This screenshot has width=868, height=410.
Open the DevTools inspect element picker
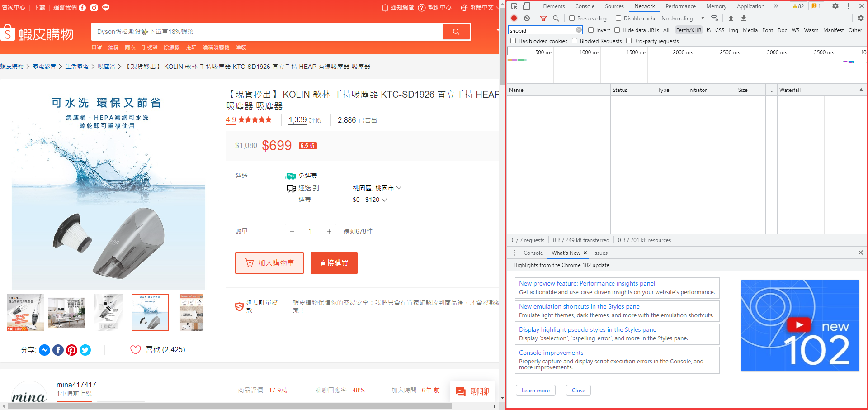point(514,6)
